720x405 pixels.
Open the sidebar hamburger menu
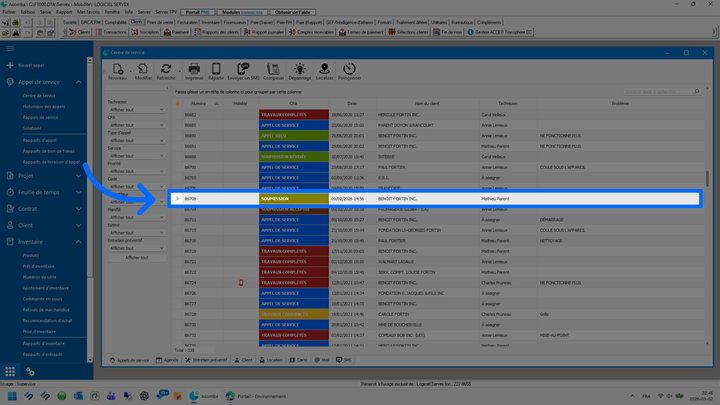tap(10, 49)
